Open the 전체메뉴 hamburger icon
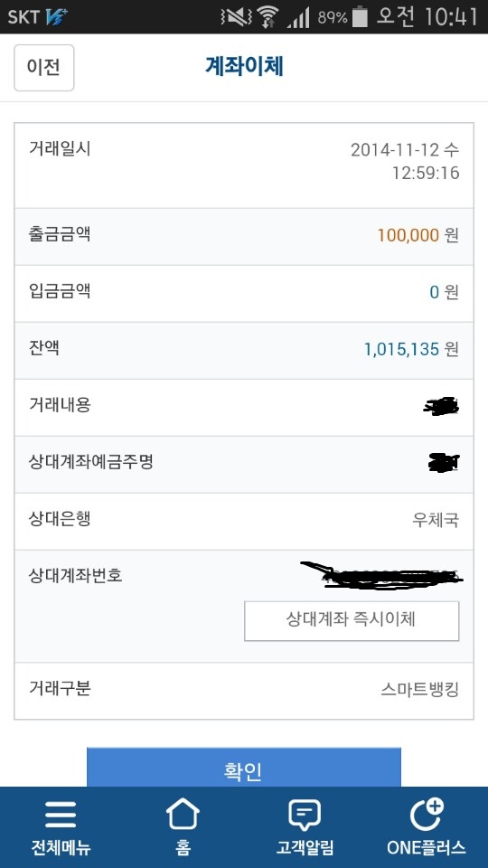This screenshot has width=488, height=868. (x=61, y=816)
